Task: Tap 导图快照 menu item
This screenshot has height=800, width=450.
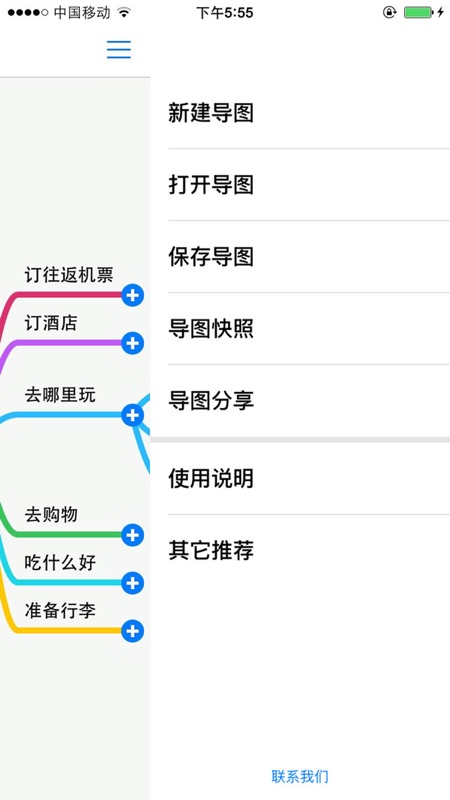Action: [x=300, y=329]
